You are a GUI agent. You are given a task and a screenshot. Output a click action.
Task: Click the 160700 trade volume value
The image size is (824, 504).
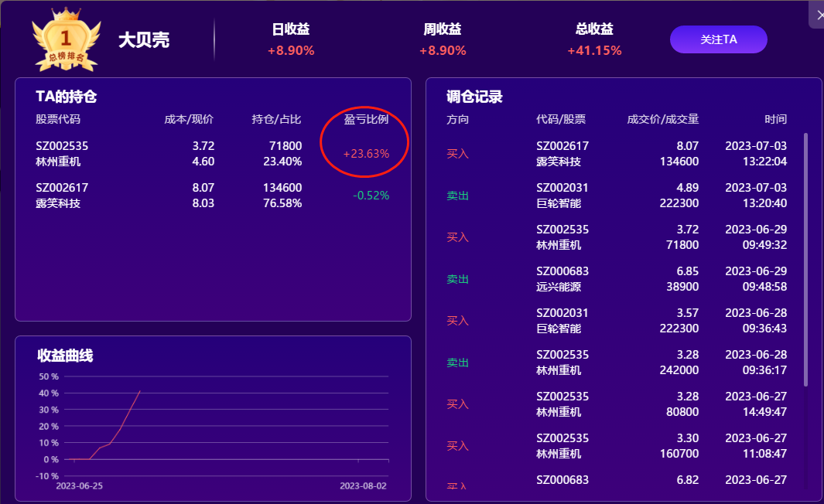[679, 454]
